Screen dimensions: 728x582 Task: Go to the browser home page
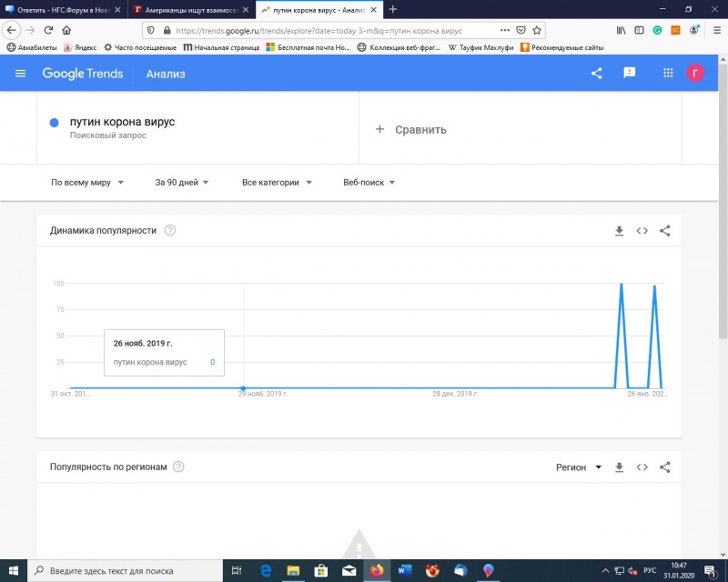[66, 30]
